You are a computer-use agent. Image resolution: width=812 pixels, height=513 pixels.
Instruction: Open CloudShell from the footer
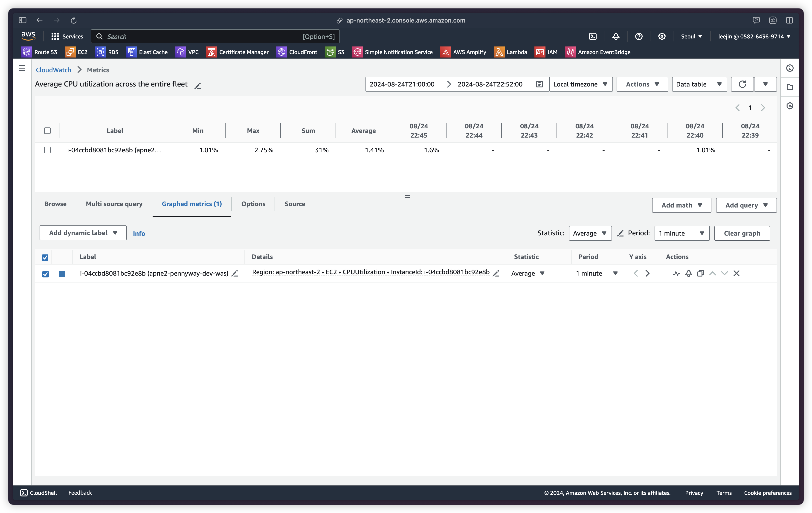pos(39,493)
